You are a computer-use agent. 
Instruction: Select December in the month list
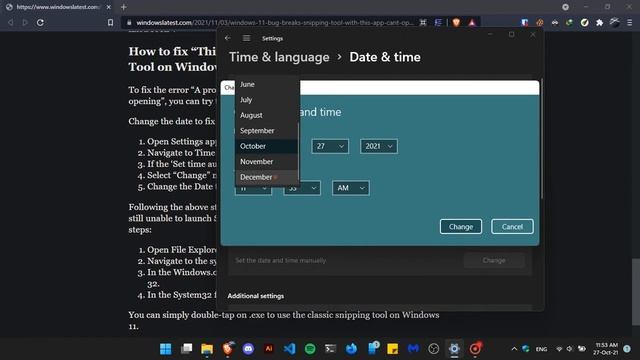click(x=267, y=177)
